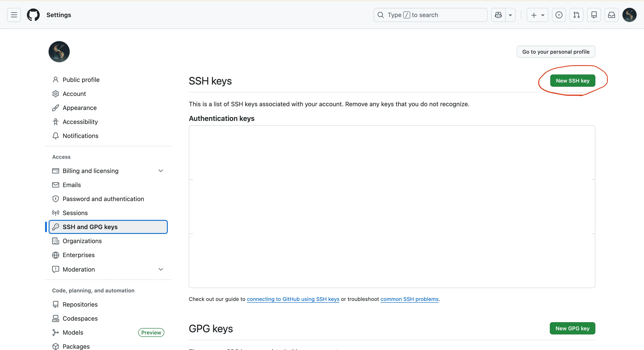
Task: Click the Appearance paintbrush icon
Action: [55, 108]
